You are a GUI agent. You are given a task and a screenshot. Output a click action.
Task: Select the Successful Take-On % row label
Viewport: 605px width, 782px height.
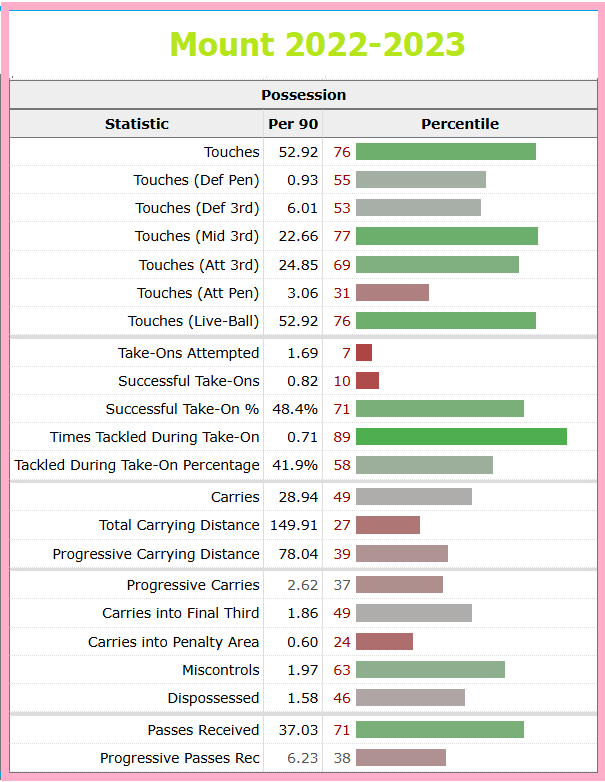coord(182,409)
